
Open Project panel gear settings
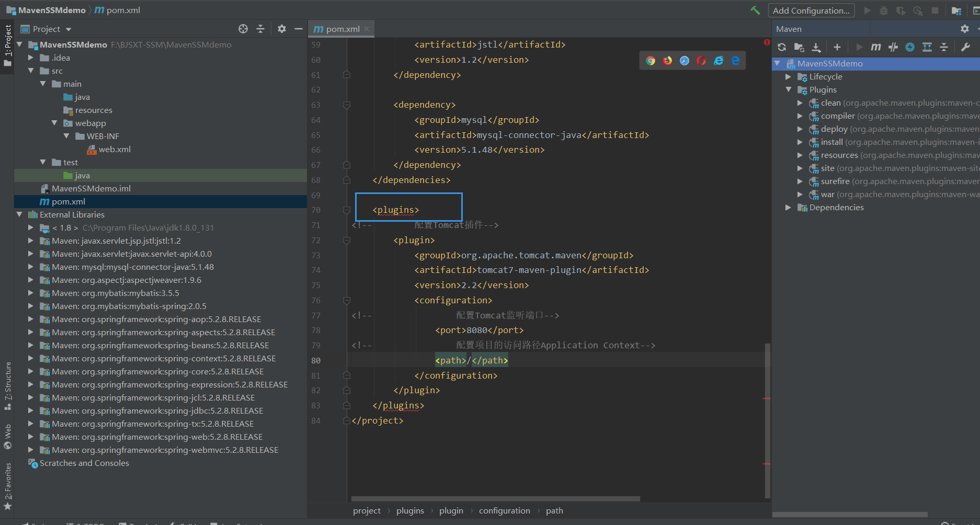(x=282, y=29)
